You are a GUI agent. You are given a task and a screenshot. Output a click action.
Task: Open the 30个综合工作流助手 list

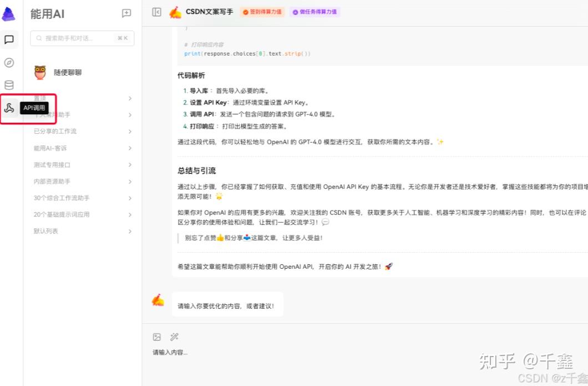pos(83,198)
